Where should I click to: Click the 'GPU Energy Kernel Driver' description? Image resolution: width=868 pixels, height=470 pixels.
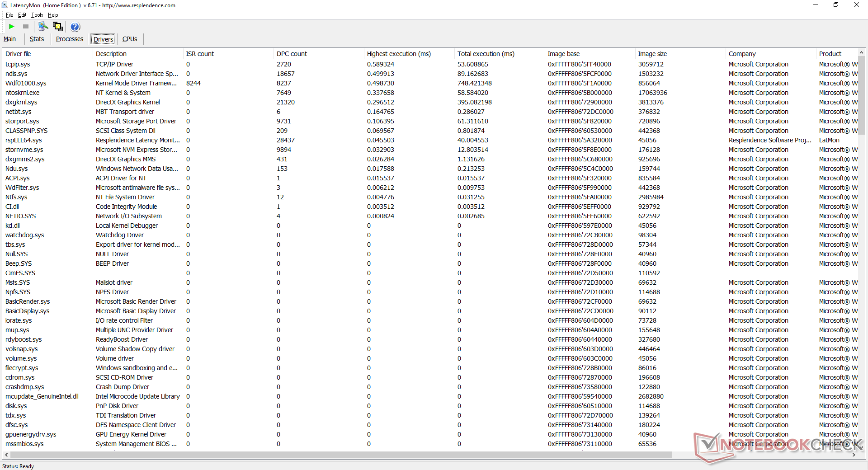pos(131,434)
